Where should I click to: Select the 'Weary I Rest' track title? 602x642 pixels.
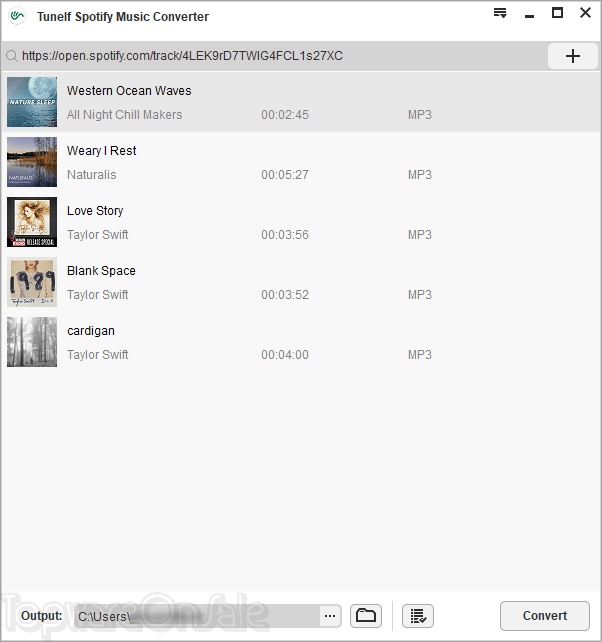point(102,151)
